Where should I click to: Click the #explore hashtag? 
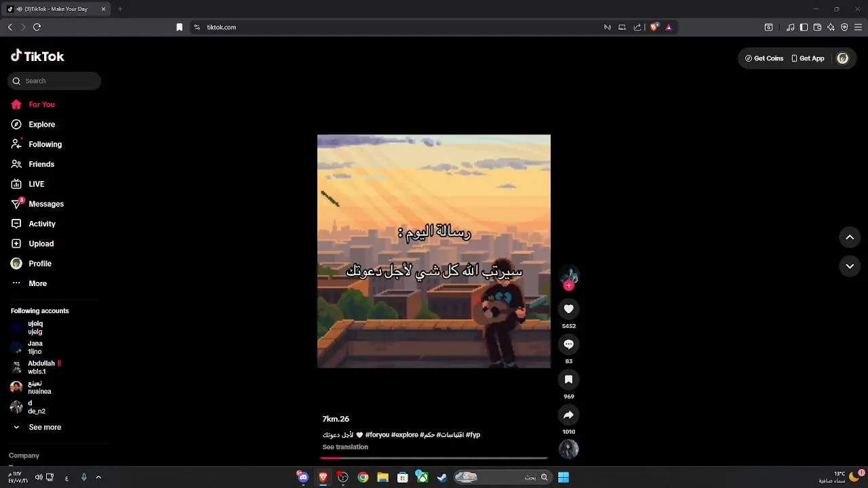[x=405, y=435]
